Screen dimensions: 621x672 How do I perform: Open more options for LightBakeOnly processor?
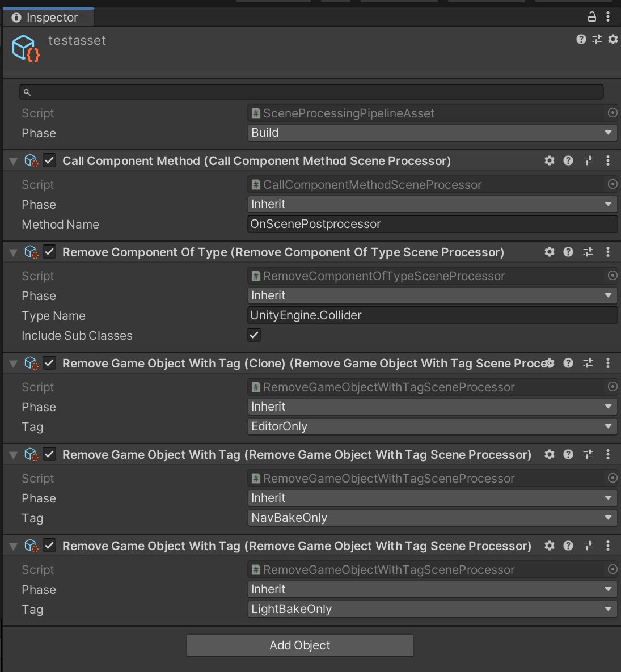(x=608, y=546)
